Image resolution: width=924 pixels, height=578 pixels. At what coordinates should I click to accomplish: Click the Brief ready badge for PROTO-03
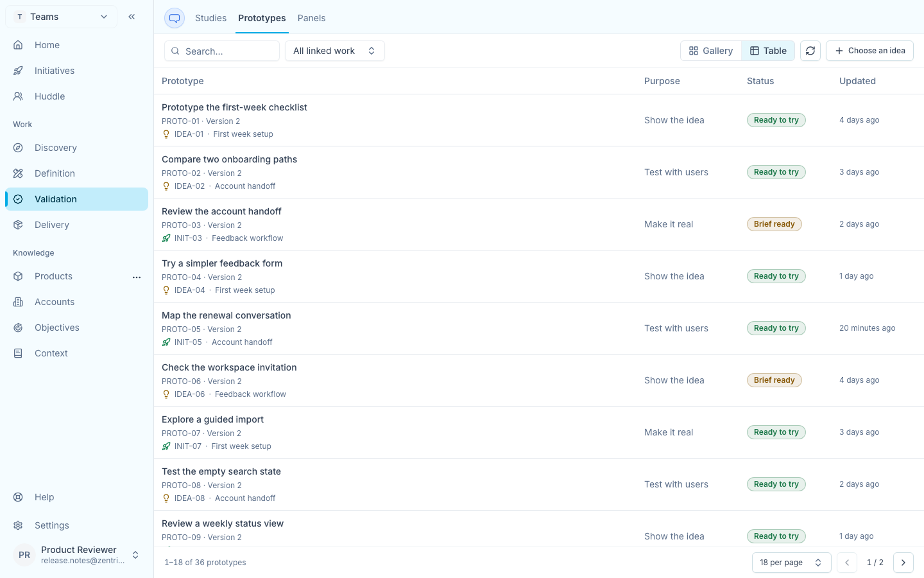pos(774,224)
